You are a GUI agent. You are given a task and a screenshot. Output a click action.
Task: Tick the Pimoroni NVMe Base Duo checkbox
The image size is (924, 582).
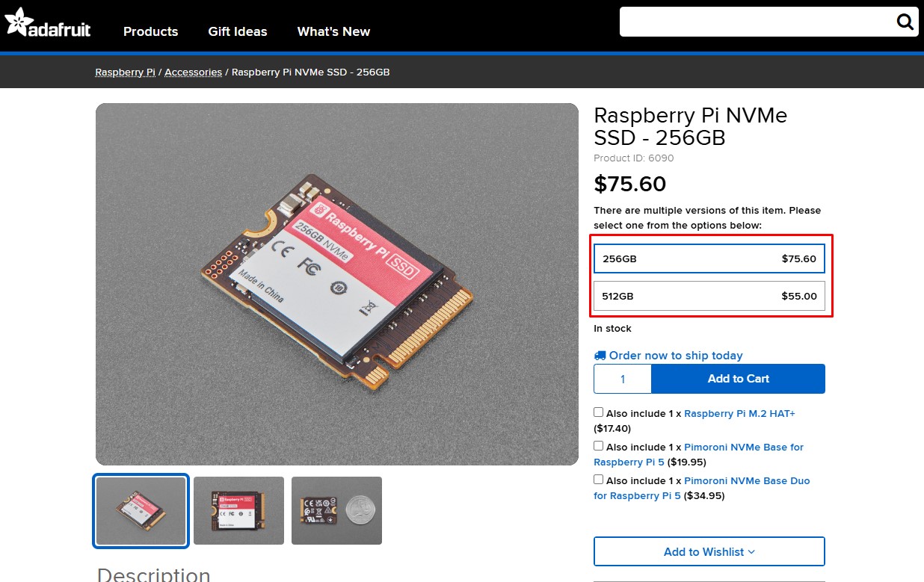(x=599, y=480)
